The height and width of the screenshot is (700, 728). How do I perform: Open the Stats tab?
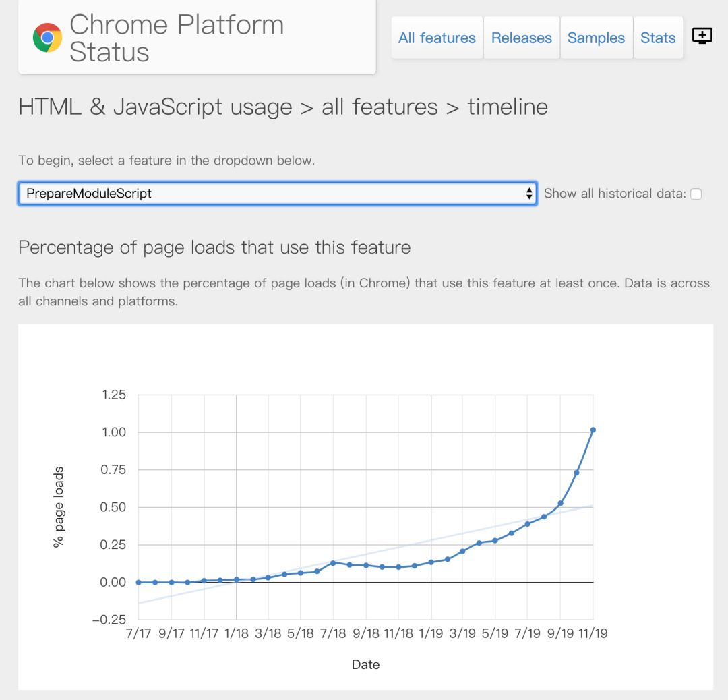click(658, 38)
